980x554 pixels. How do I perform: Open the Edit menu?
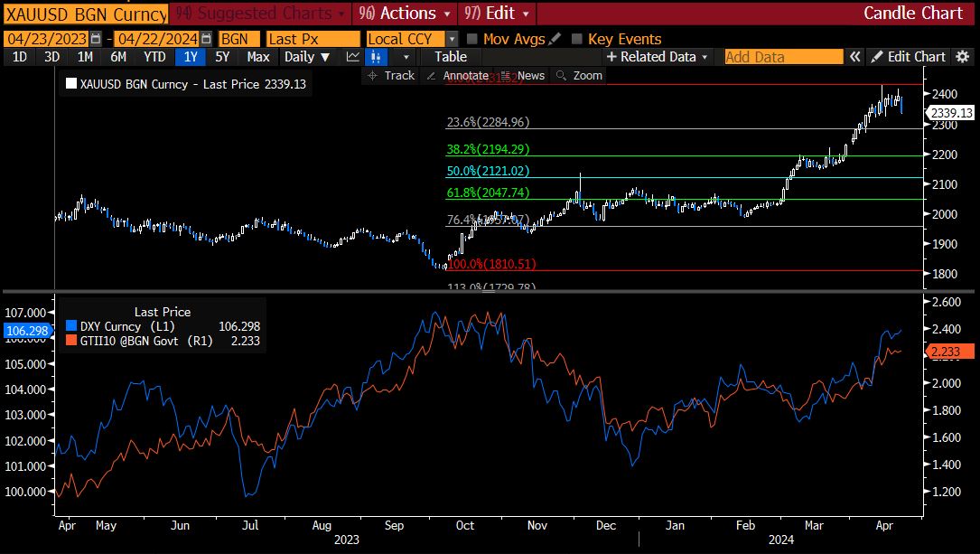coord(496,14)
